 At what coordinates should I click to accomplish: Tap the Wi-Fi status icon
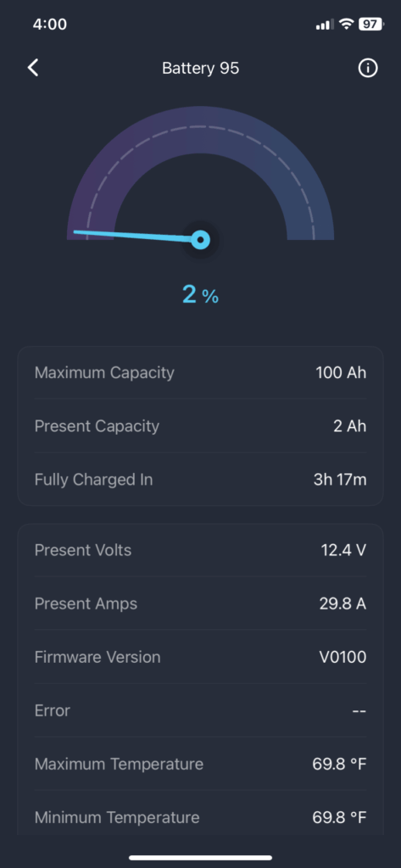(347, 24)
